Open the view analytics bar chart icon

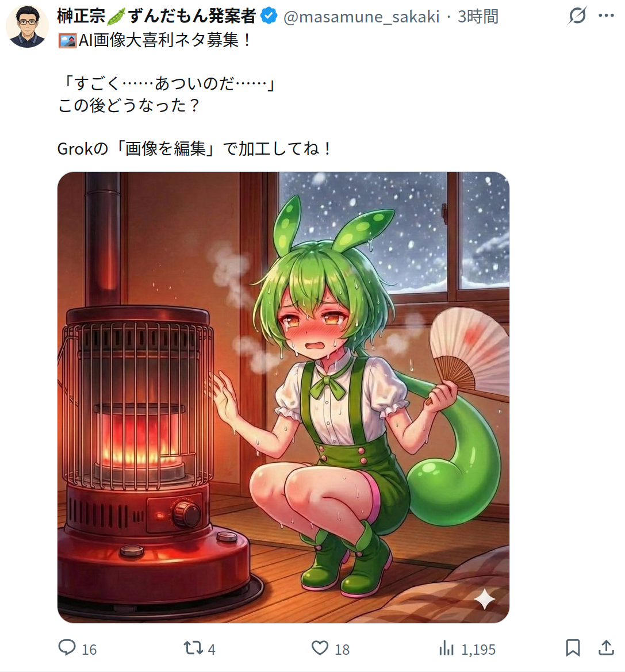(446, 648)
